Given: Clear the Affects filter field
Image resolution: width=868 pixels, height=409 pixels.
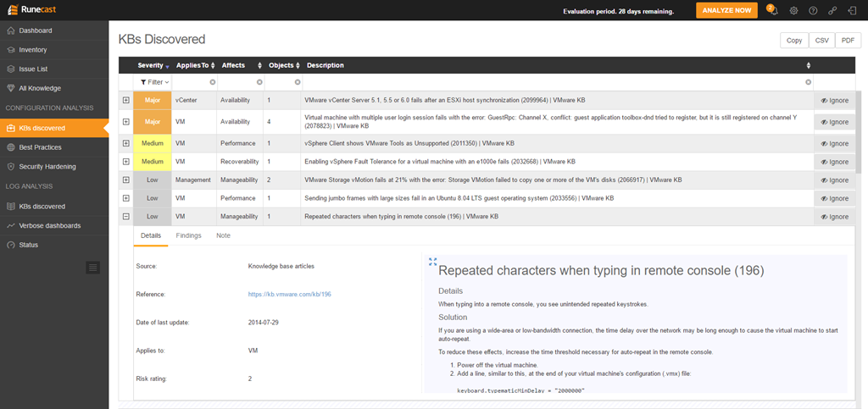Looking at the screenshot, I should coord(259,82).
